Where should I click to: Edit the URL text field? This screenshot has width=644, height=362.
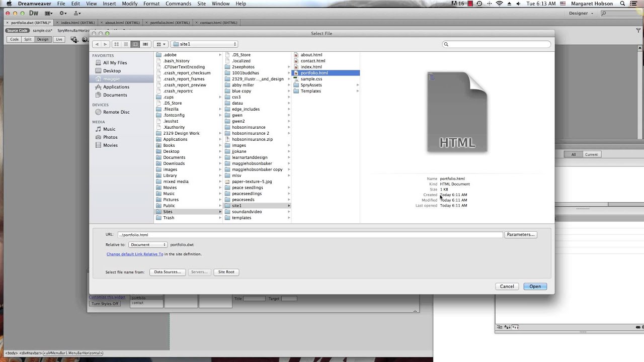(309, 235)
